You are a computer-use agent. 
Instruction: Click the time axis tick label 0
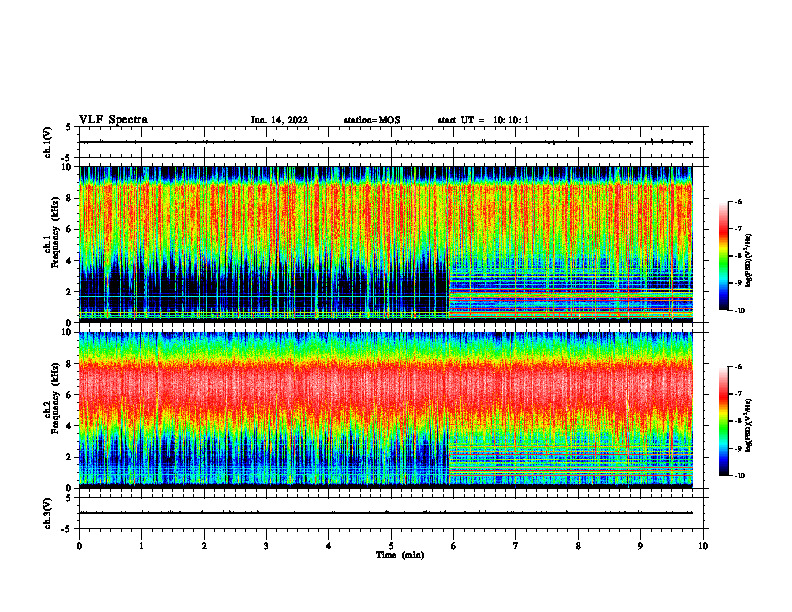(79, 546)
